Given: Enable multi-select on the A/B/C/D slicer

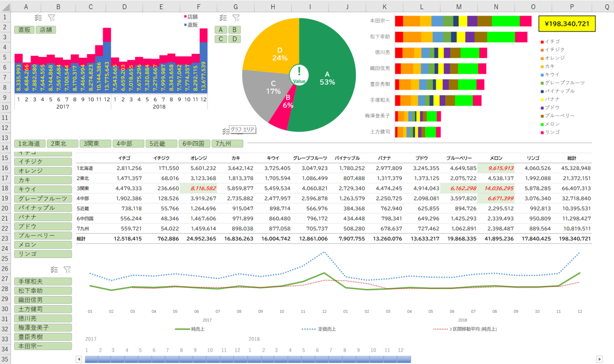Looking at the screenshot, I should 223,18.
